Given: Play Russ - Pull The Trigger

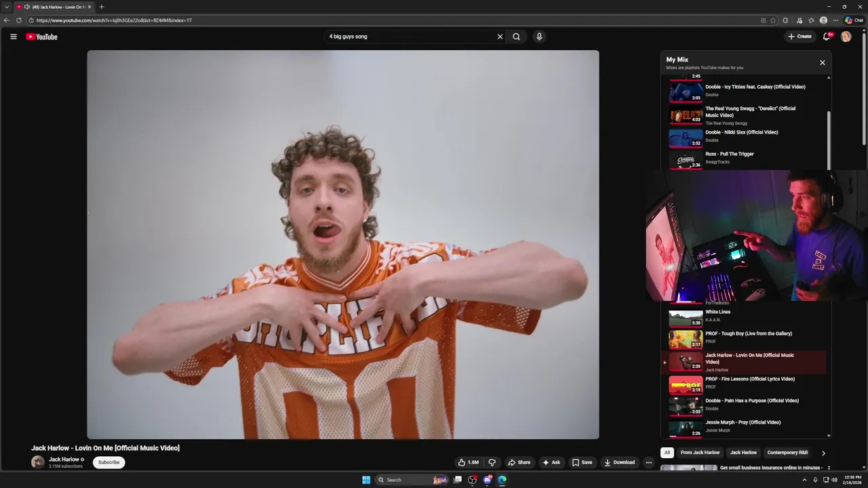Looking at the screenshot, I should click(745, 159).
